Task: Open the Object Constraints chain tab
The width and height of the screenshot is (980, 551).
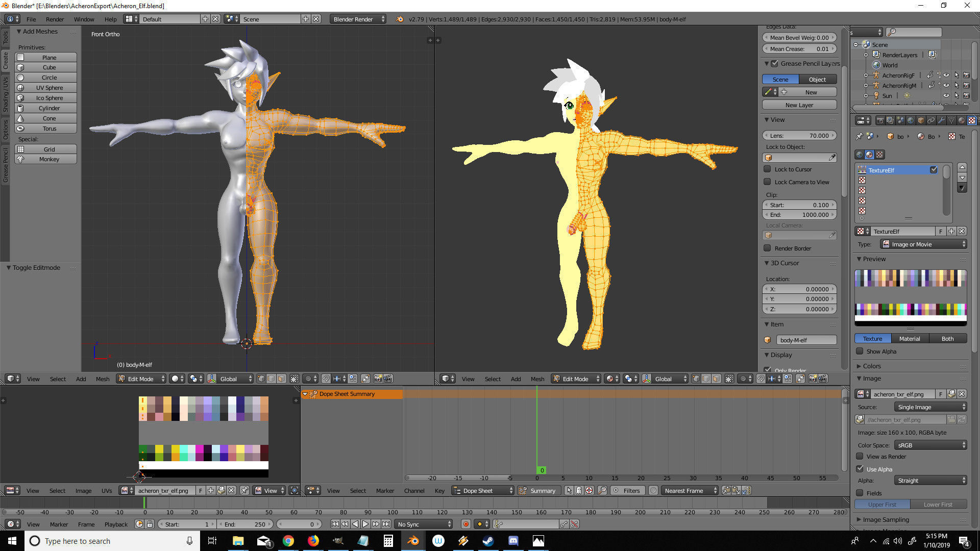Action: pos(931,121)
